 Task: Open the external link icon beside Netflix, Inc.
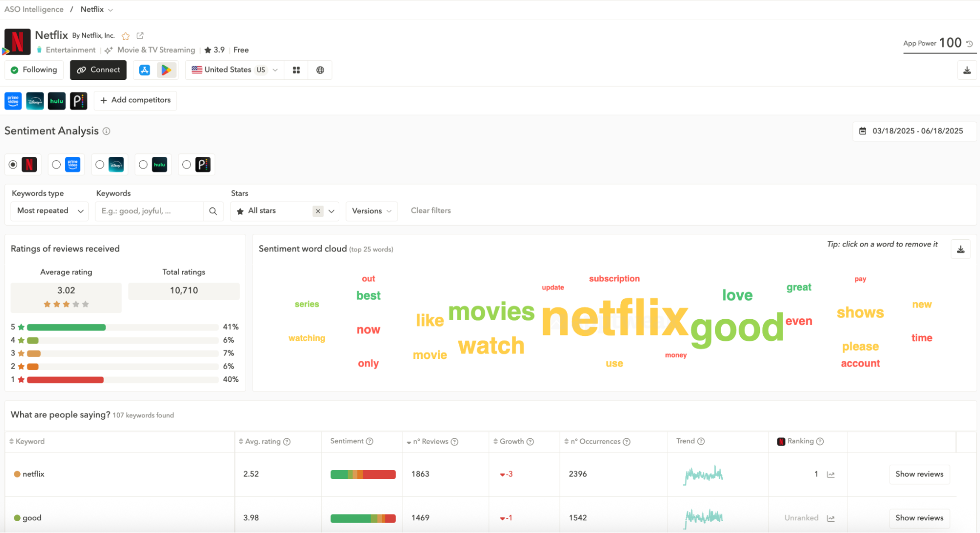click(140, 35)
